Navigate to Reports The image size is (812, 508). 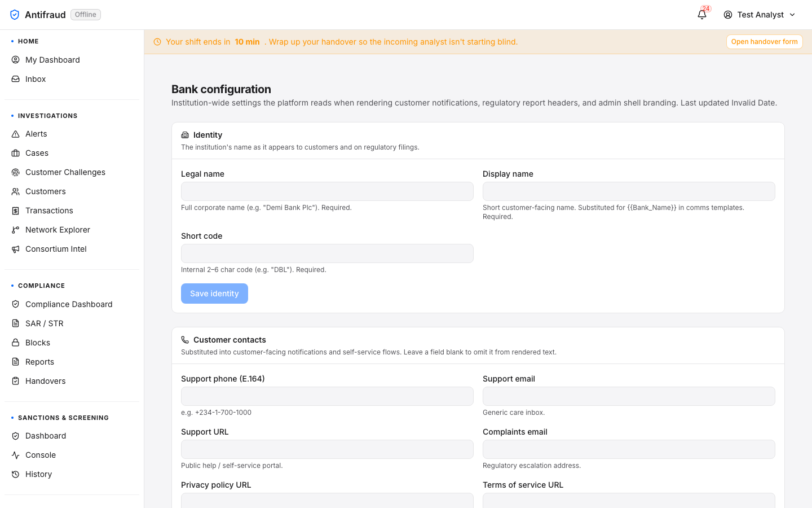[72, 362]
